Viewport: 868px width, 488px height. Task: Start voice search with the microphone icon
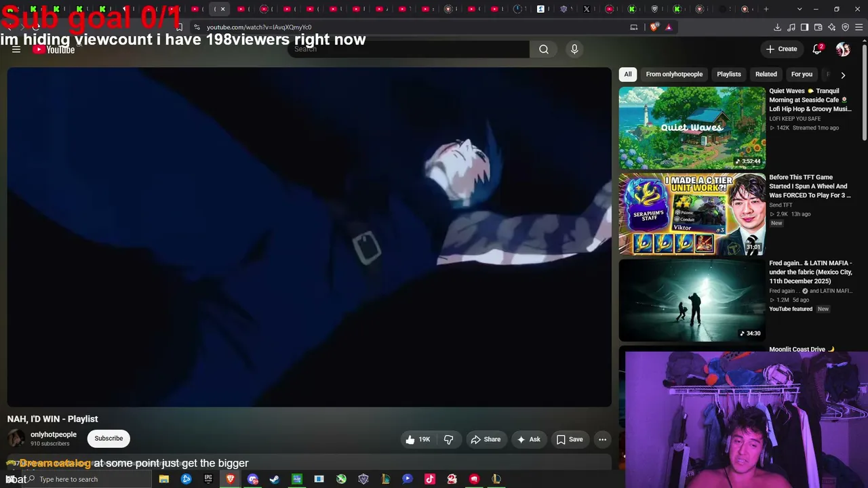tap(574, 49)
